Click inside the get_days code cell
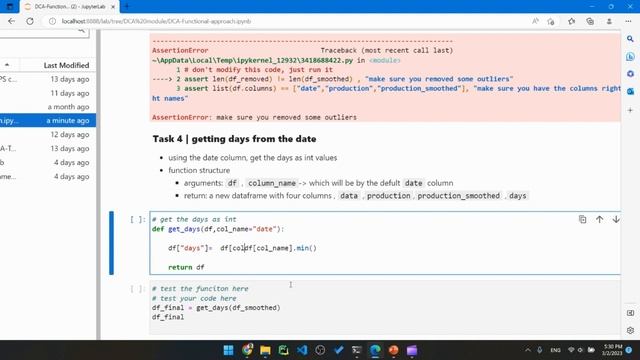 385,243
